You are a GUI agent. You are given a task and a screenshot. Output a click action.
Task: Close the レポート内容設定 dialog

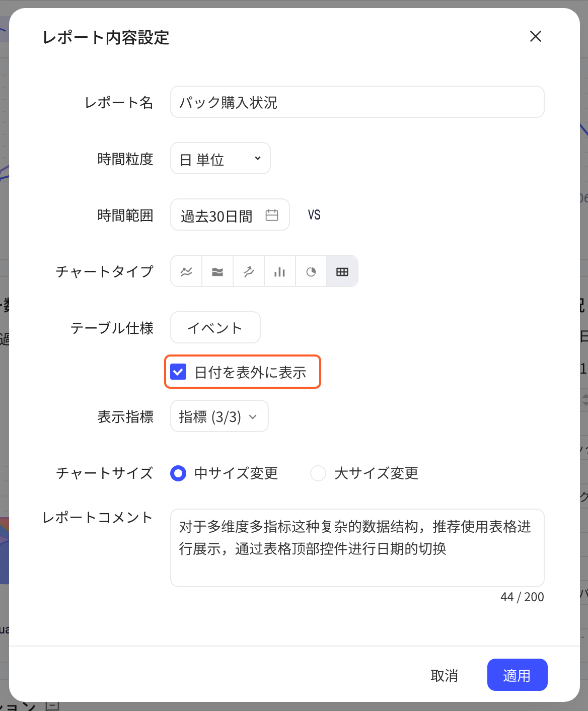tap(536, 36)
